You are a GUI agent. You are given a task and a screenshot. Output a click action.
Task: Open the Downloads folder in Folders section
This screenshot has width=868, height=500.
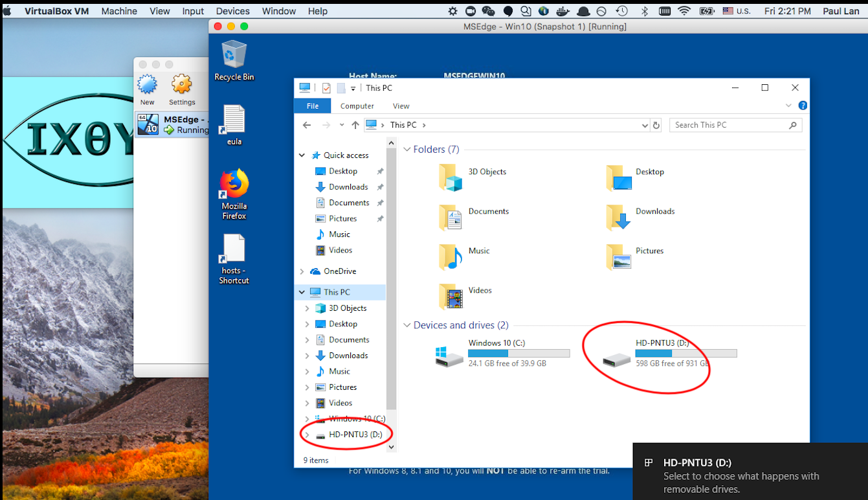pos(619,216)
